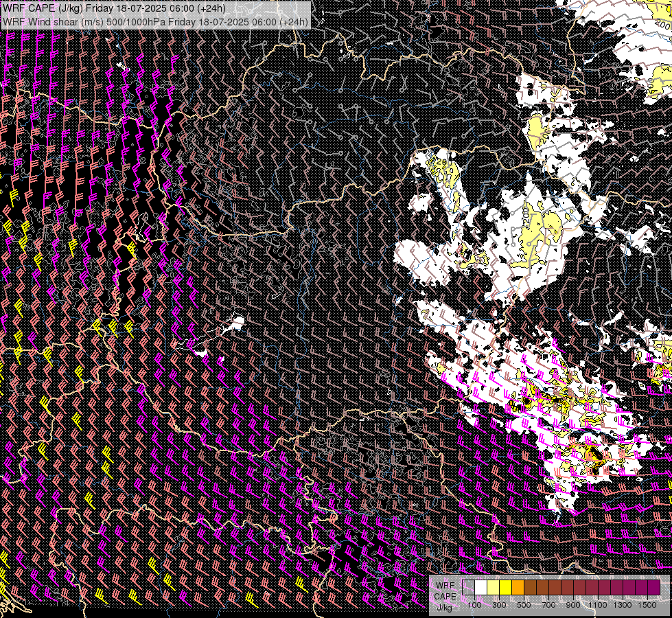The height and width of the screenshot is (618, 672).
Task: Click the 500 legend scale label
Action: (524, 605)
